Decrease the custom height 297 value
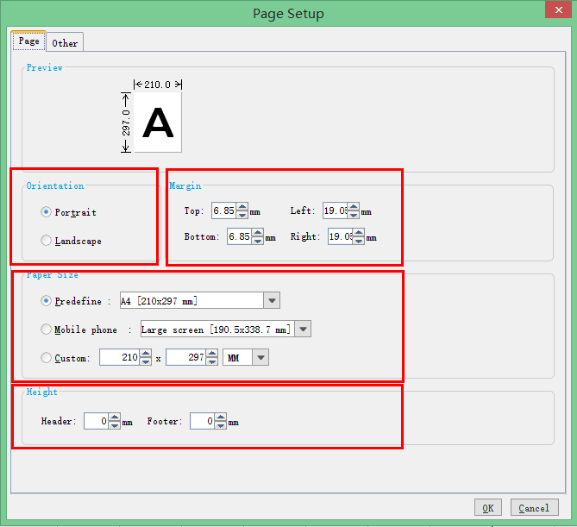The width and height of the screenshot is (577, 527). [212, 361]
